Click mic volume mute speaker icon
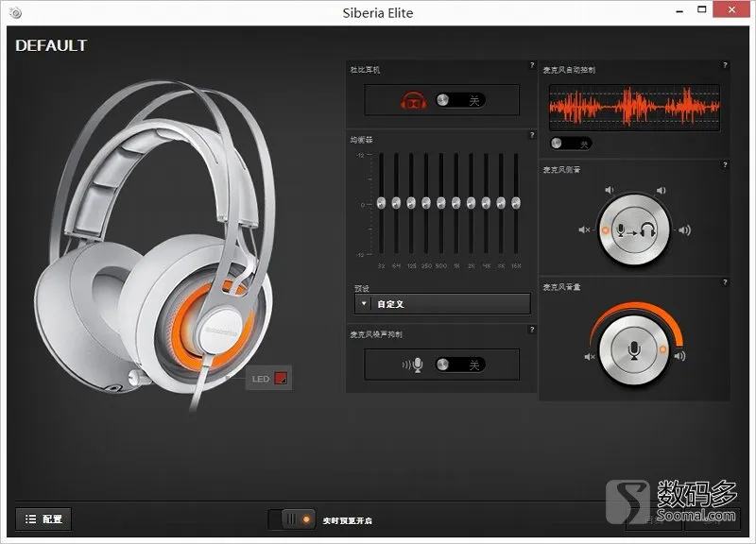Image resolution: width=756 pixels, height=544 pixels. click(589, 357)
